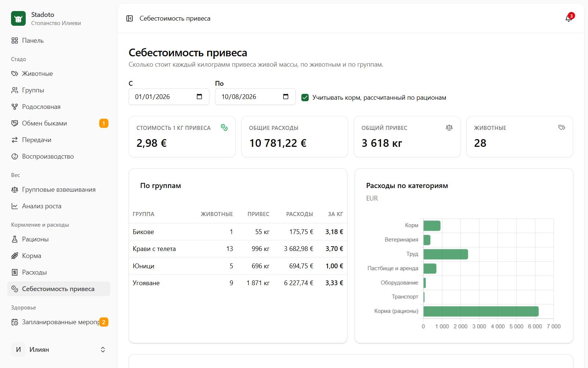
Task: Open notifications bell icon
Action: coord(569,18)
